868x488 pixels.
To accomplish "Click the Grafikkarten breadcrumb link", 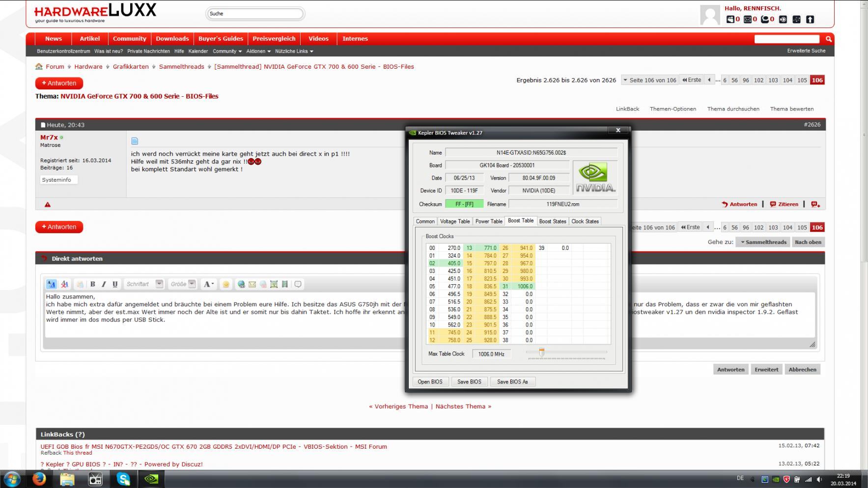I will tap(131, 67).
